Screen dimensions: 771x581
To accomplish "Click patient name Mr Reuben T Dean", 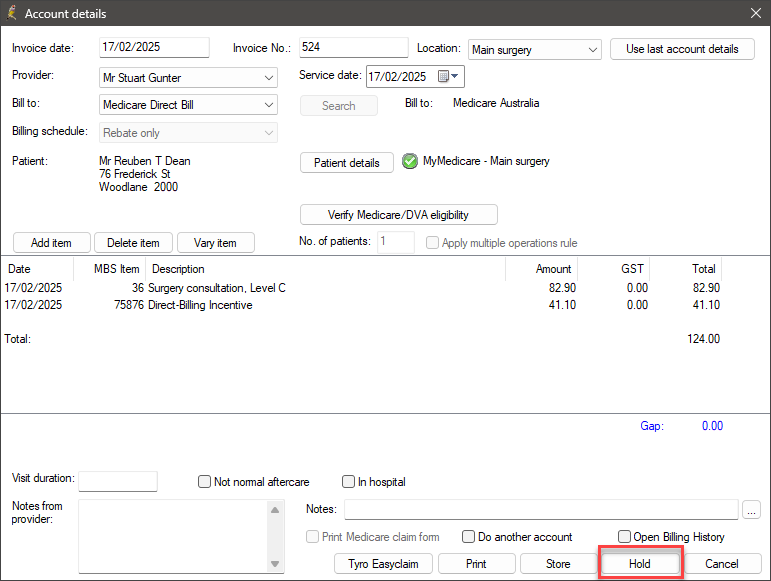I will pyautogui.click(x=145, y=161).
